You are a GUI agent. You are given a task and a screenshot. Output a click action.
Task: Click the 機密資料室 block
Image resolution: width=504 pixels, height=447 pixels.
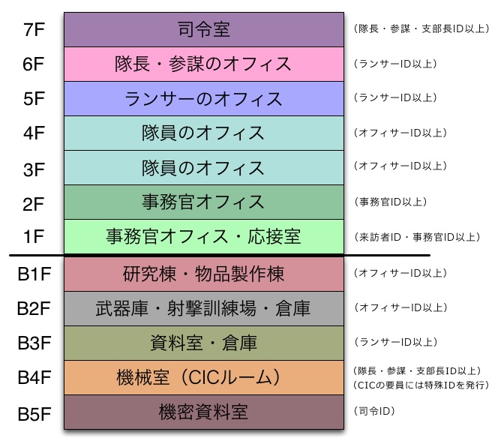tap(204, 412)
